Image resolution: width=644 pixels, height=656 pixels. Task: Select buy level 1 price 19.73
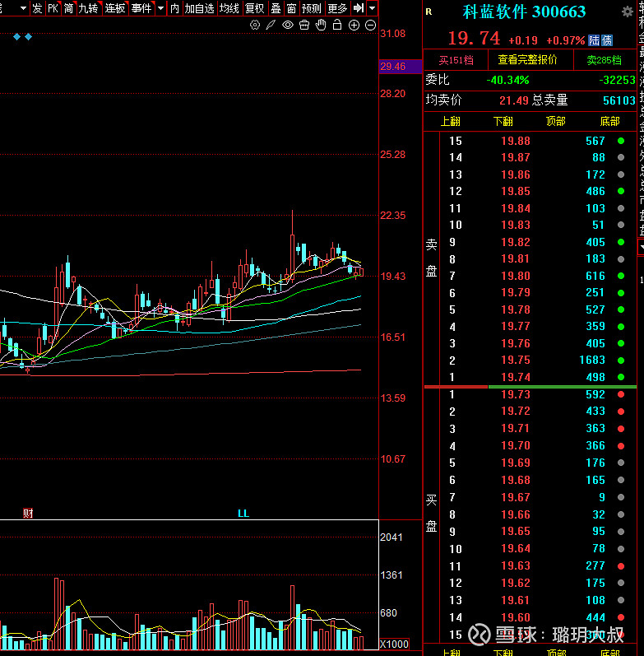(516, 394)
